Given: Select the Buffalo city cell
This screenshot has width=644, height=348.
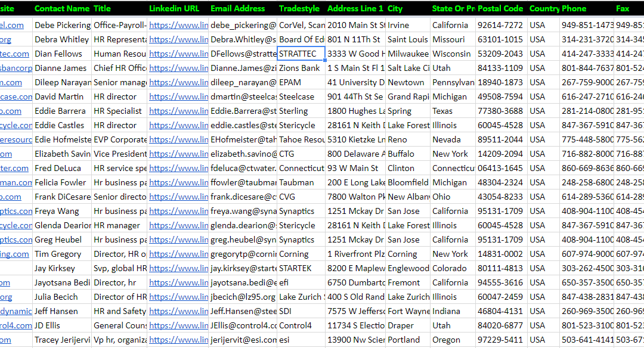Looking at the screenshot, I should click(408, 154).
